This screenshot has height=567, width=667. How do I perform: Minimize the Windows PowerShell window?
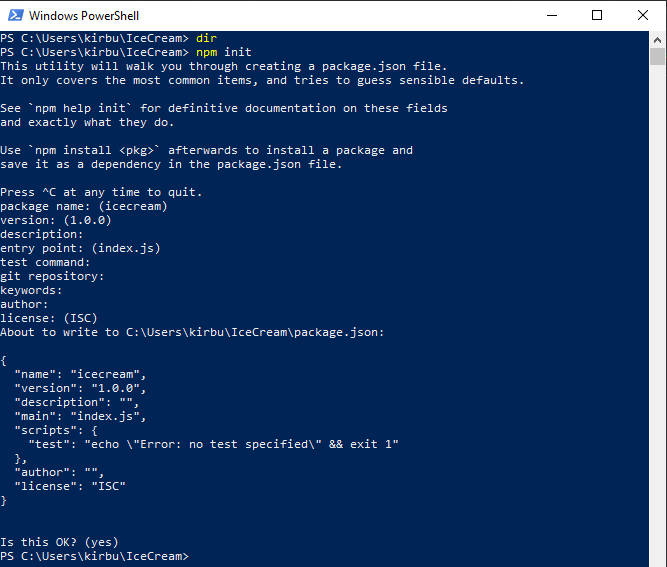tap(552, 16)
